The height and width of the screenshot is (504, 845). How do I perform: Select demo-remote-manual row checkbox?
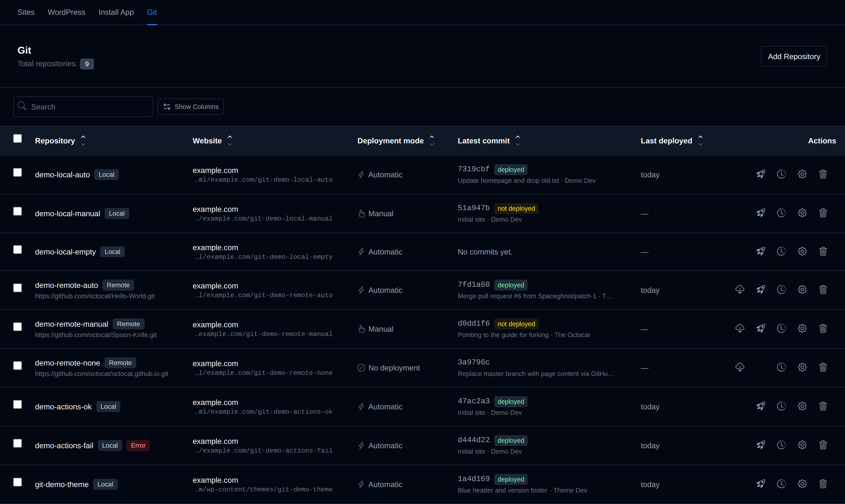(17, 327)
